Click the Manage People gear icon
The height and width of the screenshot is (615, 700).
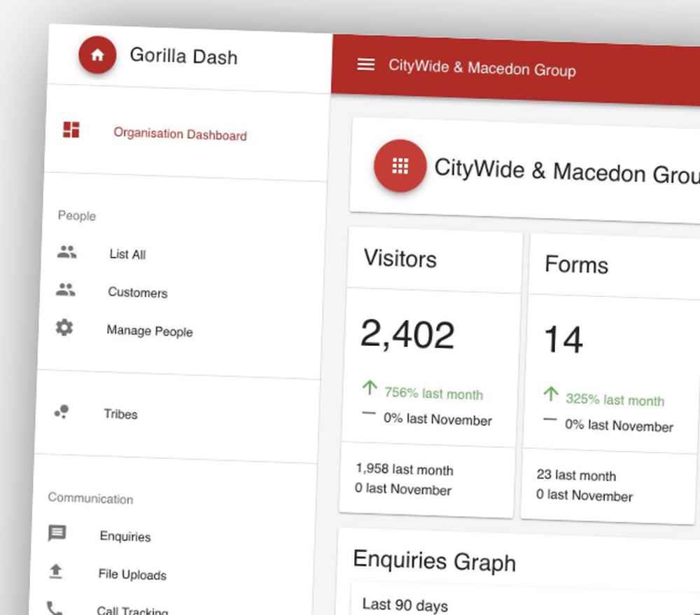[x=64, y=327]
